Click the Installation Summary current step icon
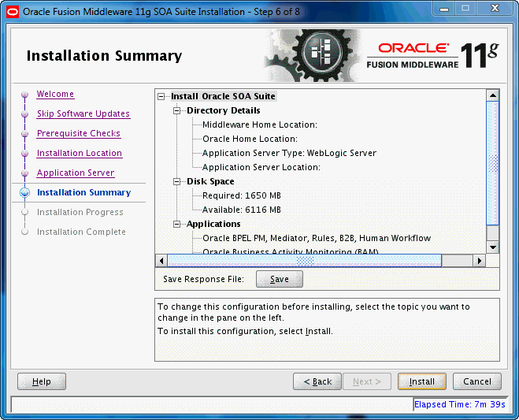Screen dimensions: 519x420 click(25, 192)
